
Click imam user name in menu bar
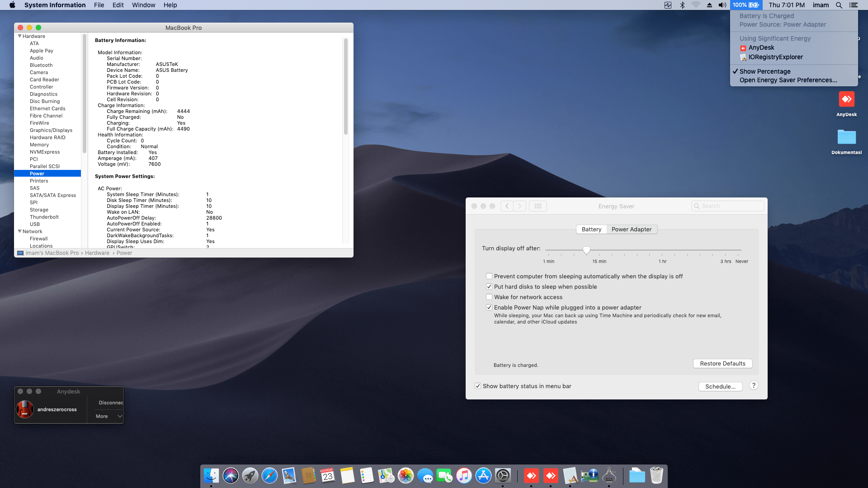click(x=821, y=5)
